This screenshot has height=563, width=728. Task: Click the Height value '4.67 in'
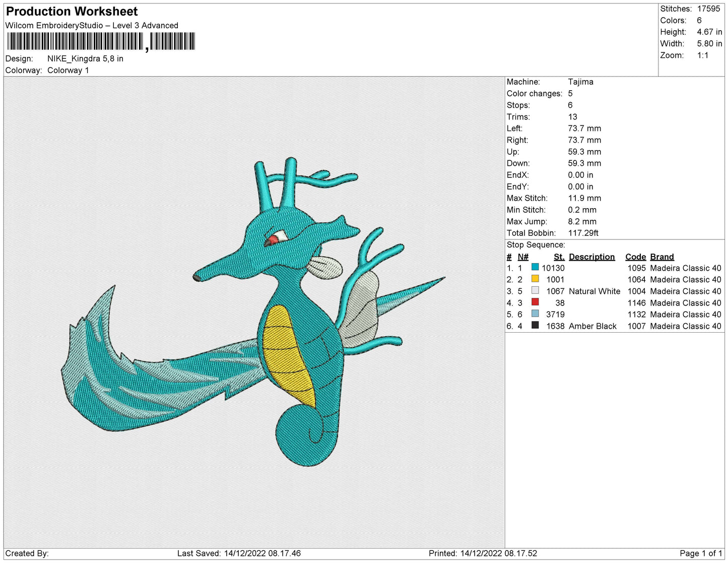tap(709, 32)
